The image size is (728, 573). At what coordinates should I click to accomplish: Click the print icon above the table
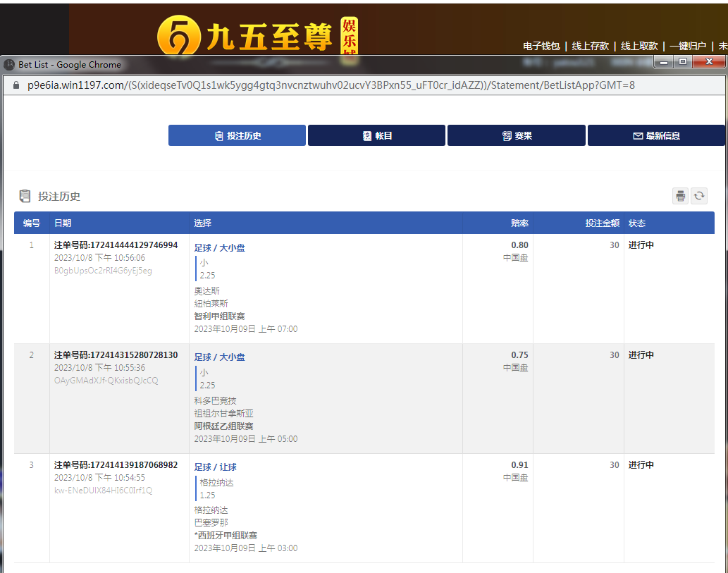pos(680,196)
